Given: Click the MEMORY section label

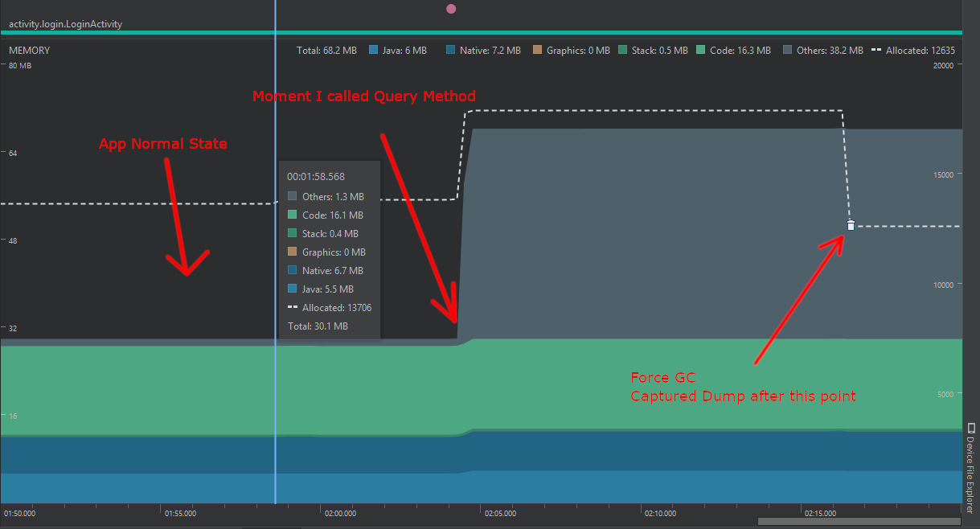Looking at the screenshot, I should [29, 50].
